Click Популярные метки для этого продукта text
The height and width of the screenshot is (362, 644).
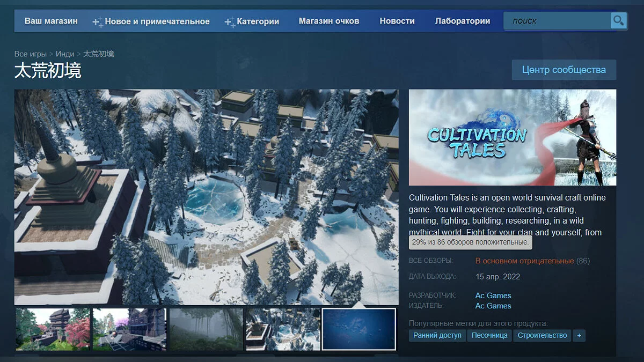pos(478,323)
